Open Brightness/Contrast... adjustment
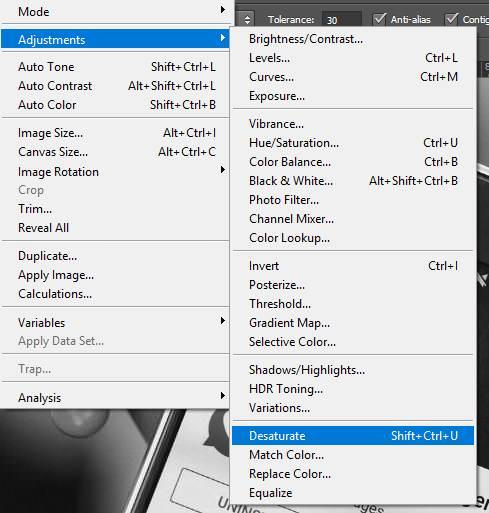The width and height of the screenshot is (489, 513). pyautogui.click(x=353, y=39)
